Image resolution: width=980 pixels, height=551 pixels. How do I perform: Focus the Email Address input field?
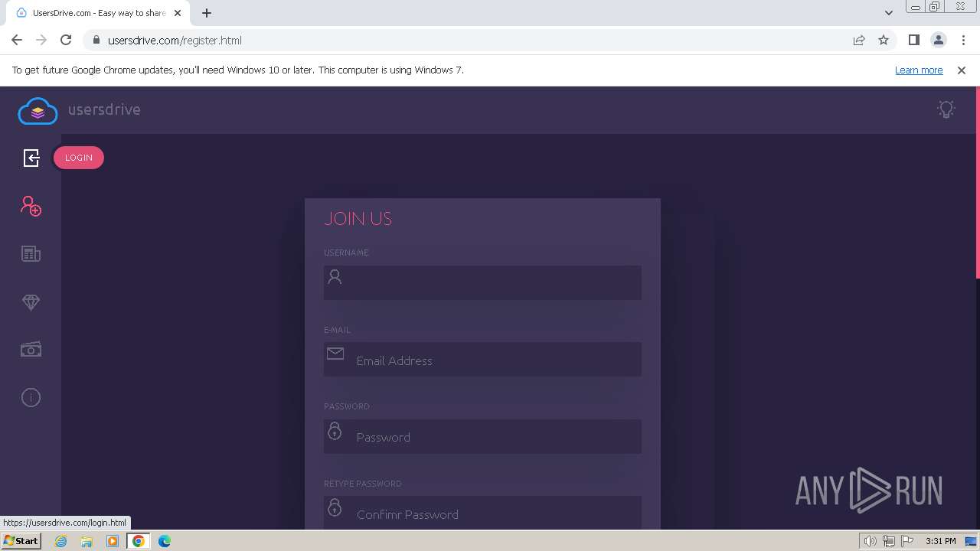tap(482, 360)
